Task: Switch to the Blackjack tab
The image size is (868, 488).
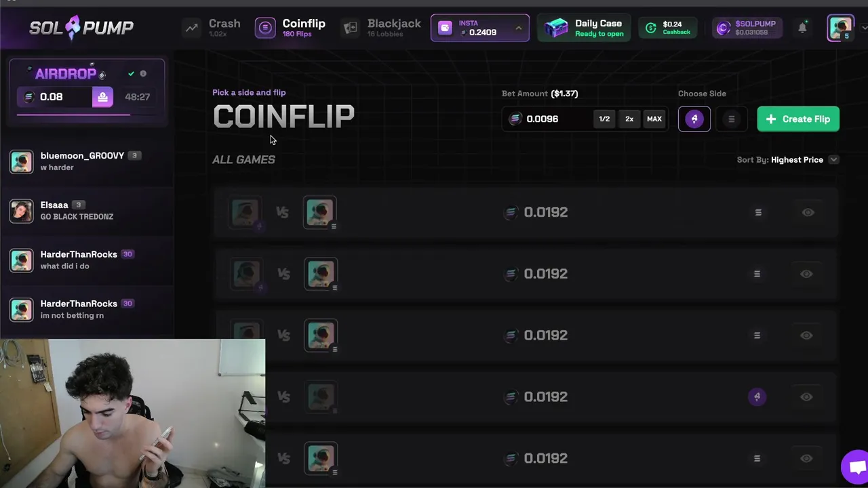Action: [x=381, y=28]
